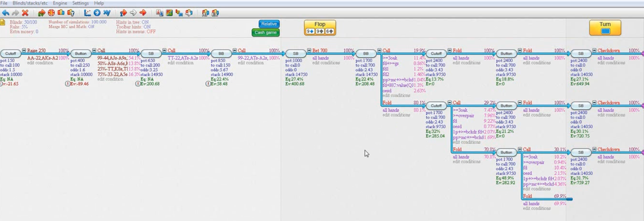Collapse the SB Call TT-22 branch
This screenshot has height=221, width=644.
164,50
